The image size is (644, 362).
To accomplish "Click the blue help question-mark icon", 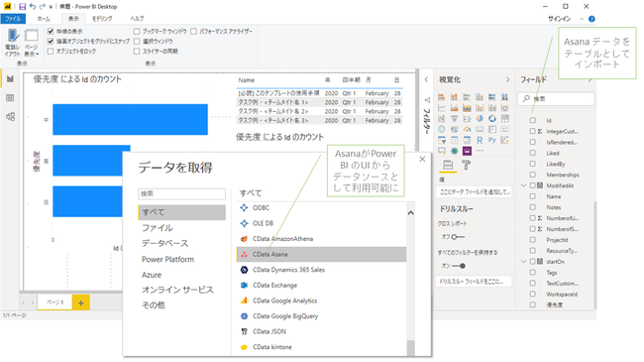I will coord(591,19).
